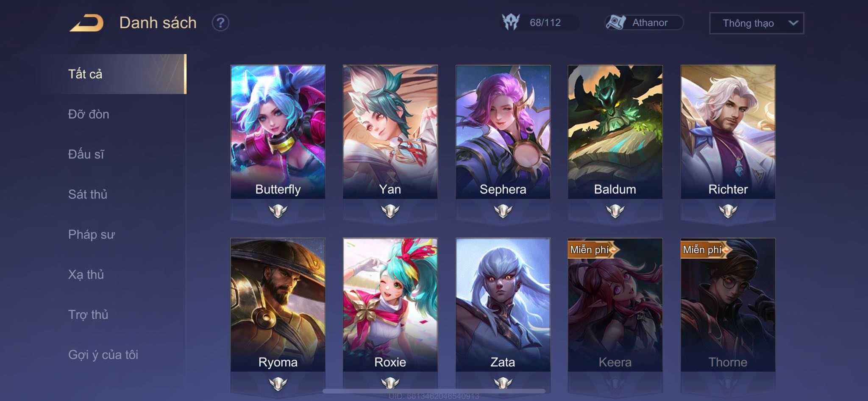Screen dimensions: 868x401
Task: Click the golden back arrow icon
Action: (87, 23)
